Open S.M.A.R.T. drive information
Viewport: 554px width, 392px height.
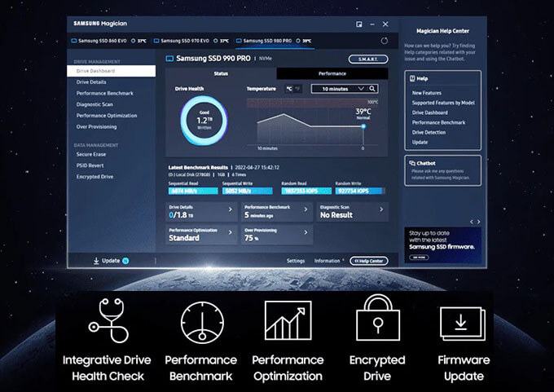click(368, 59)
